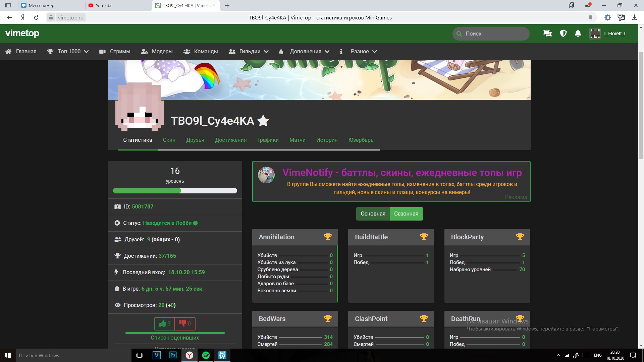Switch to the Юзербары tab

click(x=361, y=140)
